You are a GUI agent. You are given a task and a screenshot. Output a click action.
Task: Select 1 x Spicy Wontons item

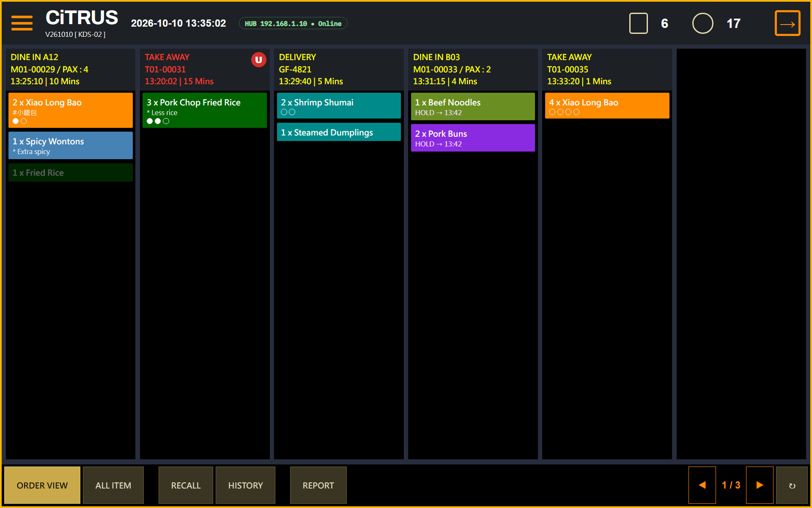[x=71, y=145]
